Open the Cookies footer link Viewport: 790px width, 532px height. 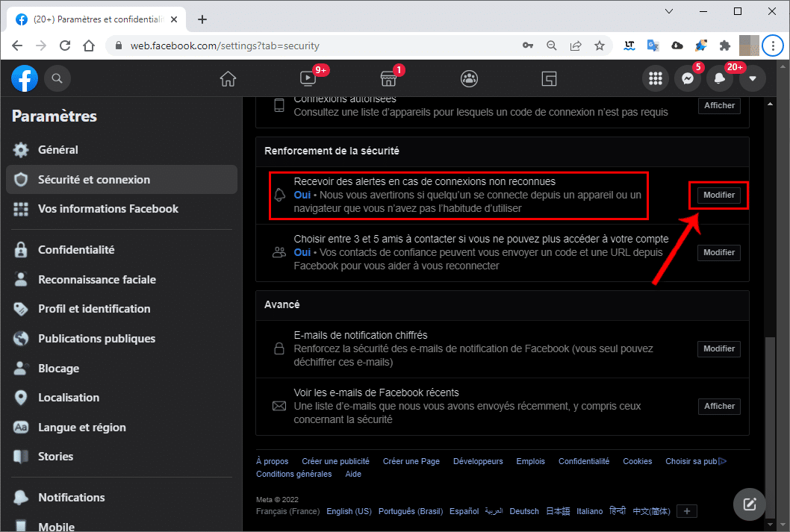638,462
